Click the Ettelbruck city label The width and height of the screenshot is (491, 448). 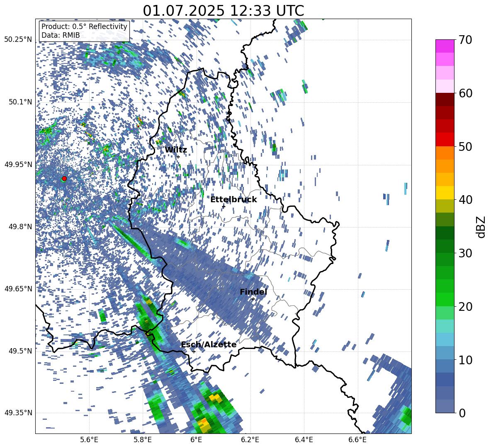click(x=233, y=200)
